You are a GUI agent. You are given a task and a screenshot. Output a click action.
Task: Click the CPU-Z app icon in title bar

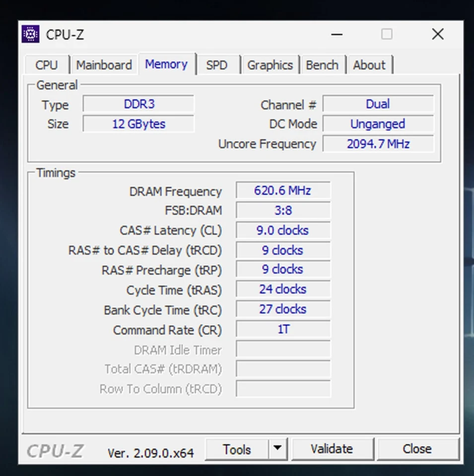point(30,34)
